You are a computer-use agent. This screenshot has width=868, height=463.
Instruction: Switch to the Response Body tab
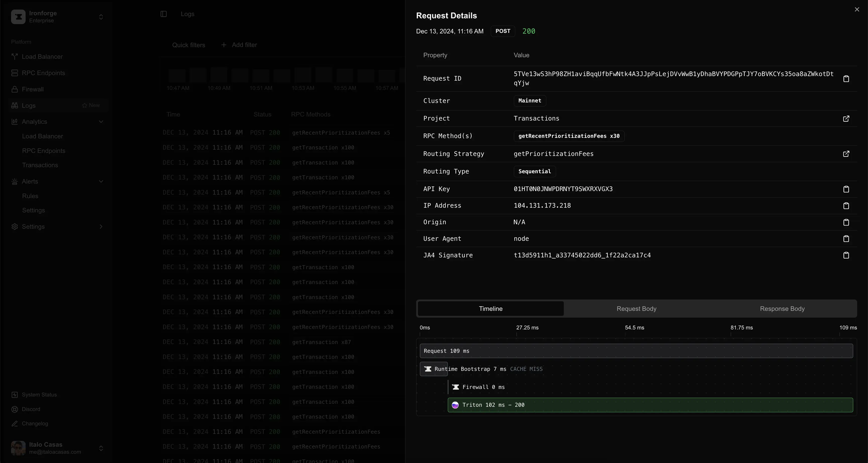[x=782, y=309]
